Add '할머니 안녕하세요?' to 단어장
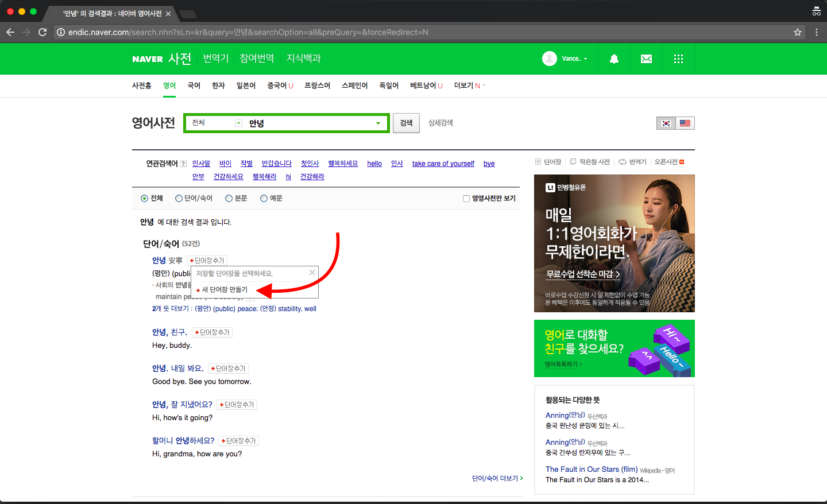Screen dimensions: 827x504 click(x=238, y=441)
